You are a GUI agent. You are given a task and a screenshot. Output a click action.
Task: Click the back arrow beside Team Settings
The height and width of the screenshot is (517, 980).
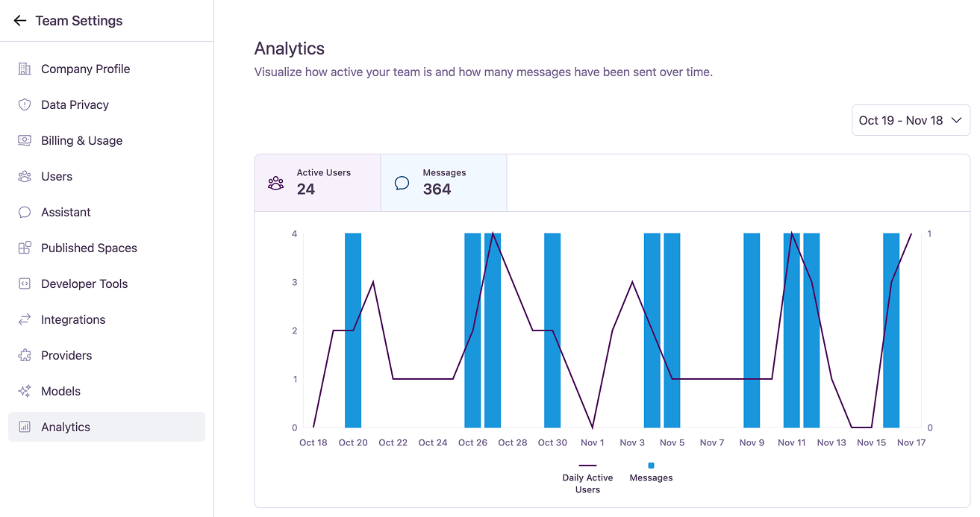(19, 20)
